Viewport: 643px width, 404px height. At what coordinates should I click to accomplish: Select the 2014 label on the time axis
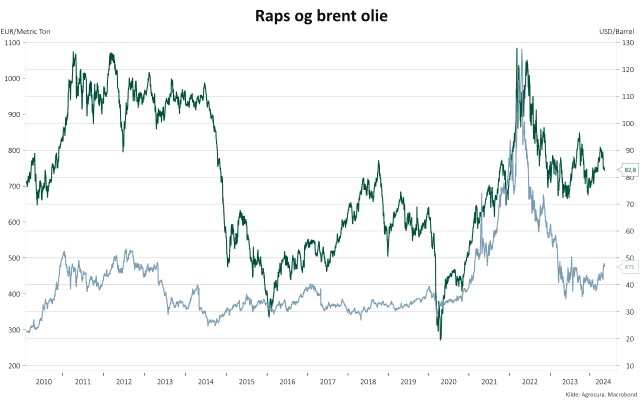206,381
